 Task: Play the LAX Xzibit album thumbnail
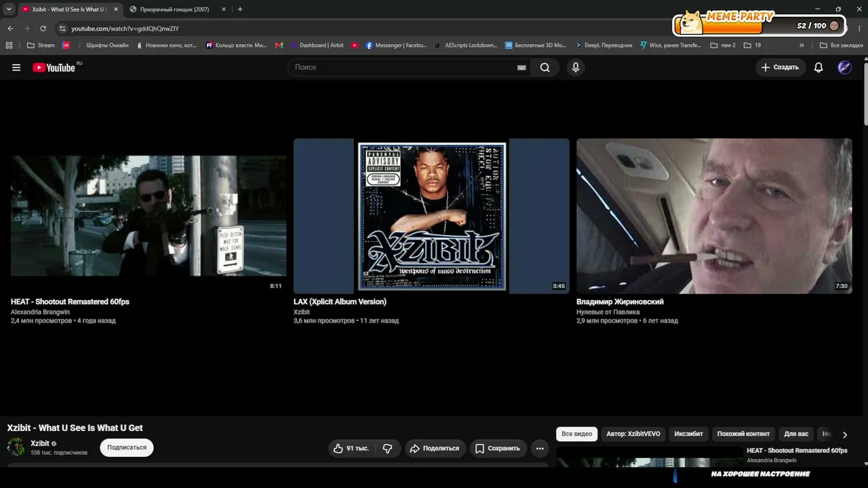[431, 216]
